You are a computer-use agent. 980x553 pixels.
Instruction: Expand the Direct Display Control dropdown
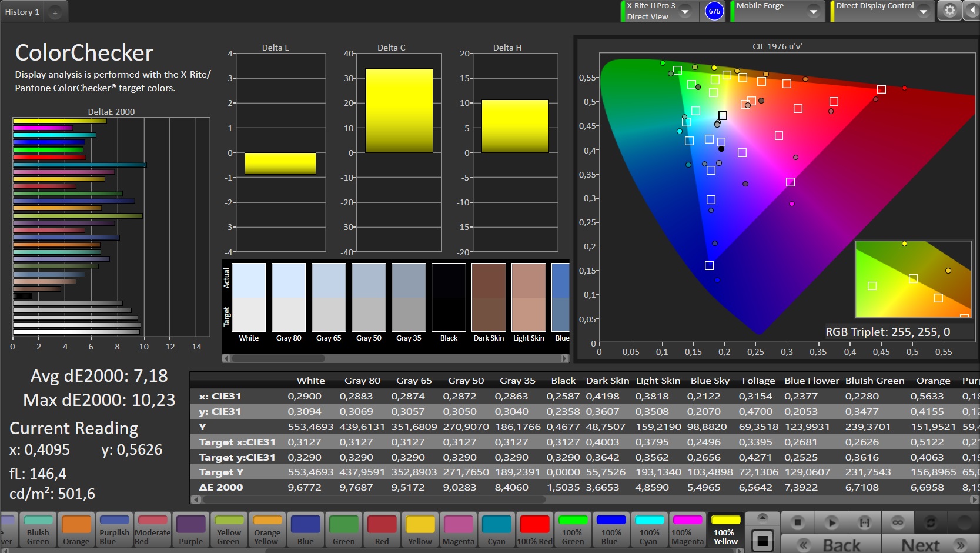tap(924, 11)
